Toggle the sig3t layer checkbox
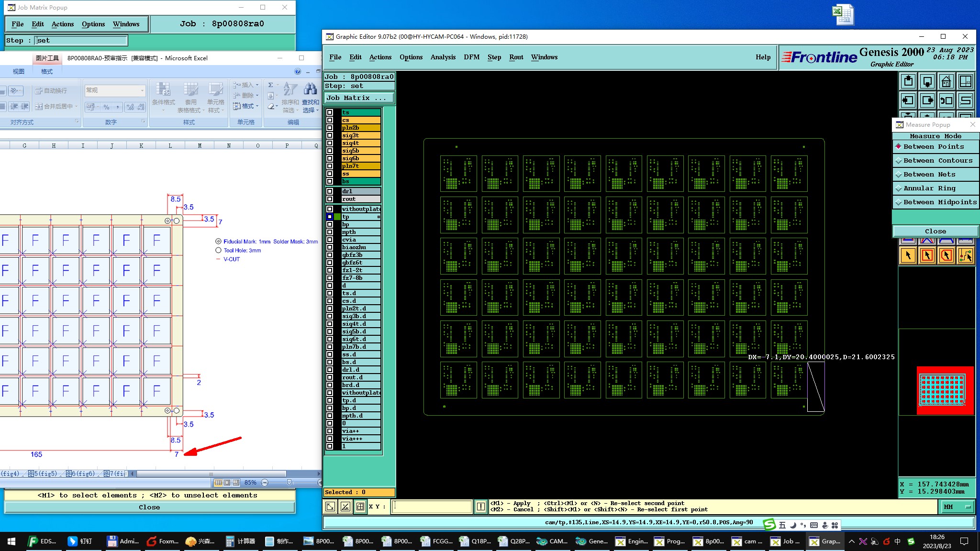This screenshot has width=980, height=551. 330,135
